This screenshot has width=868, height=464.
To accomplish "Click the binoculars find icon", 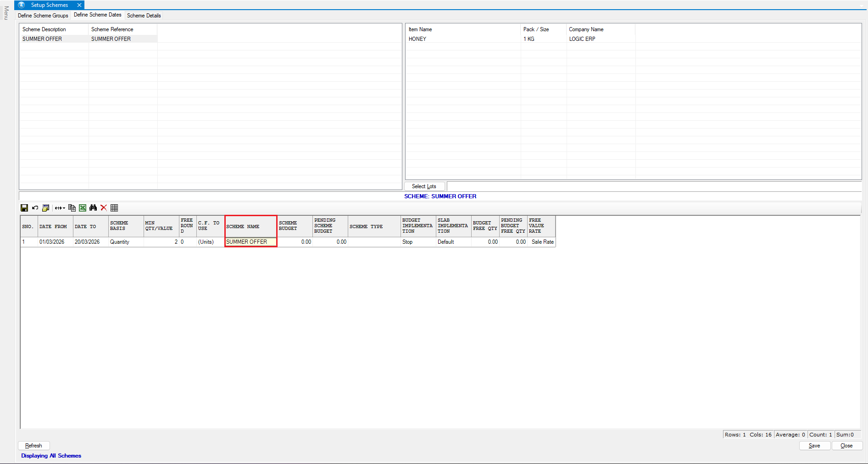I will tap(93, 208).
